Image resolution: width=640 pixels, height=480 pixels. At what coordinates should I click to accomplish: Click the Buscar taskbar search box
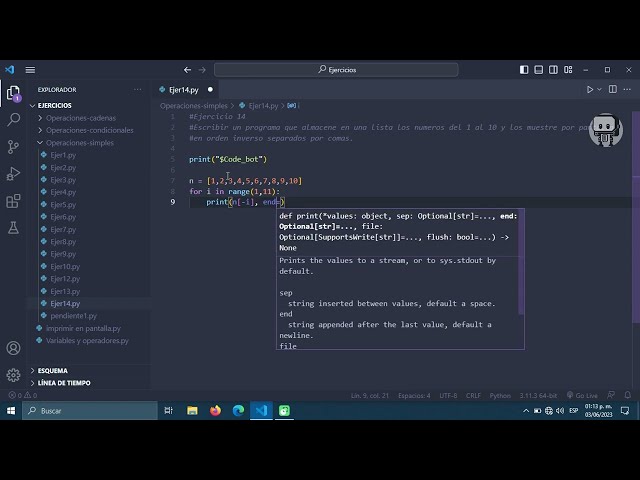90,411
